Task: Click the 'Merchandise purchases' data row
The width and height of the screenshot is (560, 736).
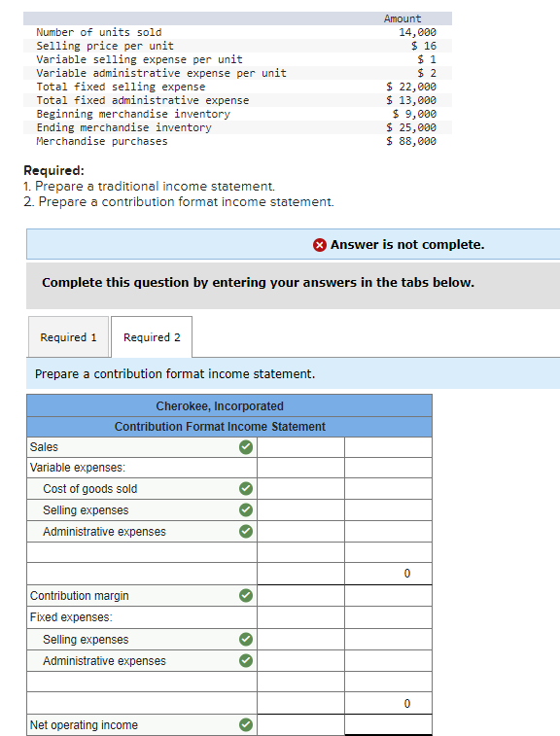Action: [237, 141]
